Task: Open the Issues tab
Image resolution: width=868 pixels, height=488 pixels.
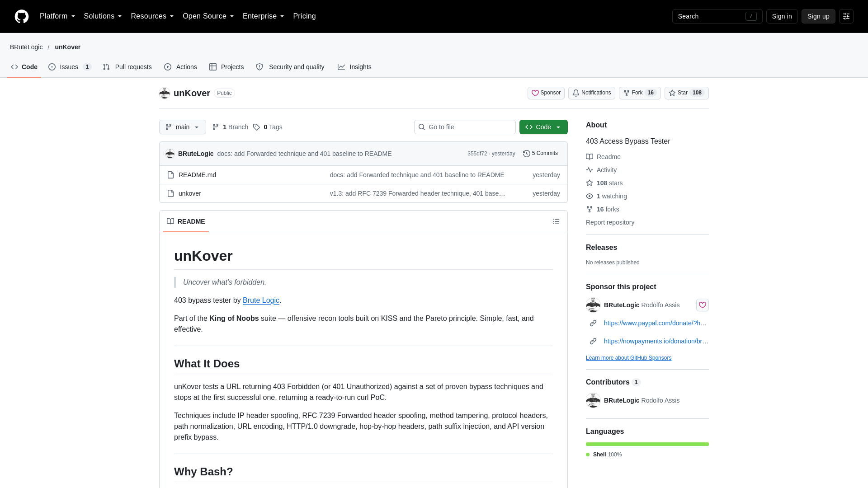Action: (70, 67)
